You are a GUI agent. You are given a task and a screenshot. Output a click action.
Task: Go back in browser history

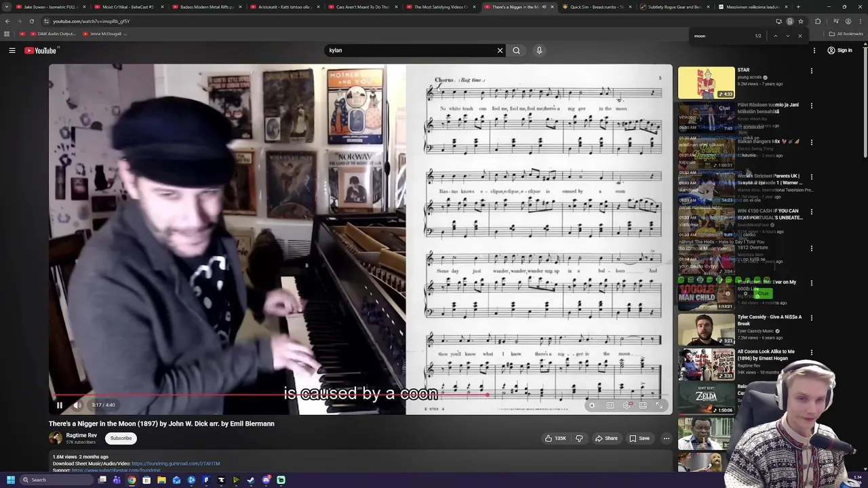click(x=7, y=21)
